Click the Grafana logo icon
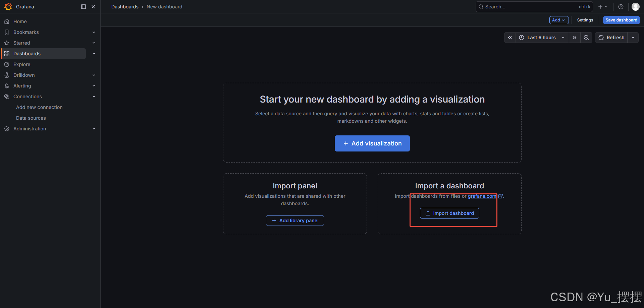Image resolution: width=644 pixels, height=308 pixels. click(x=8, y=7)
